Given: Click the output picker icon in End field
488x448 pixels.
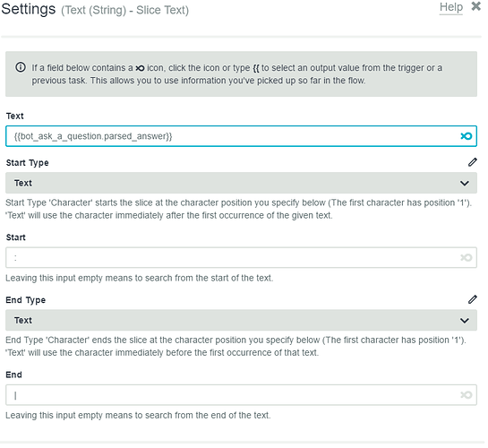Looking at the screenshot, I should (466, 395).
